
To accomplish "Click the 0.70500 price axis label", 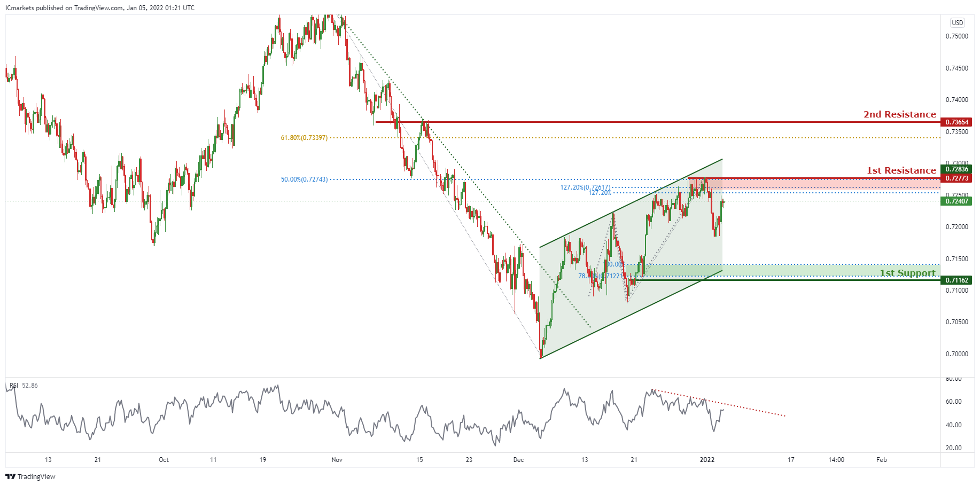I will point(956,322).
